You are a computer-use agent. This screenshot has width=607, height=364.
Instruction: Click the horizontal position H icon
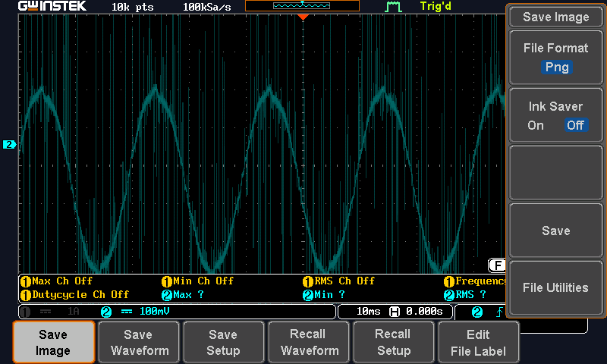[x=394, y=312]
